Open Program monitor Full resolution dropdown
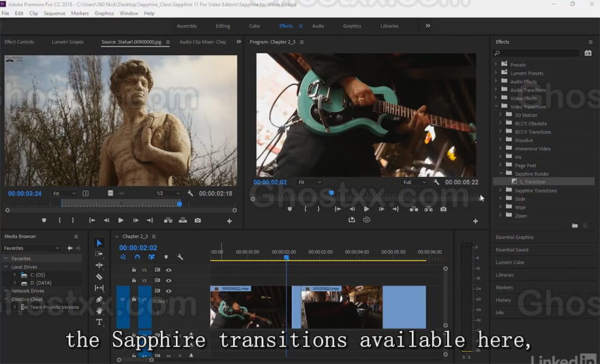The height and width of the screenshot is (364, 600). click(415, 182)
